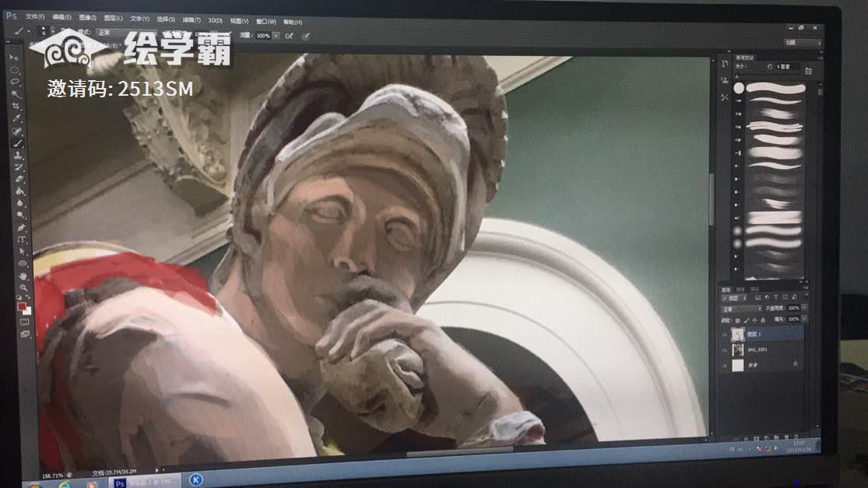The image size is (868, 488).
Task: Open the 文件(F) menu
Action: pos(35,16)
